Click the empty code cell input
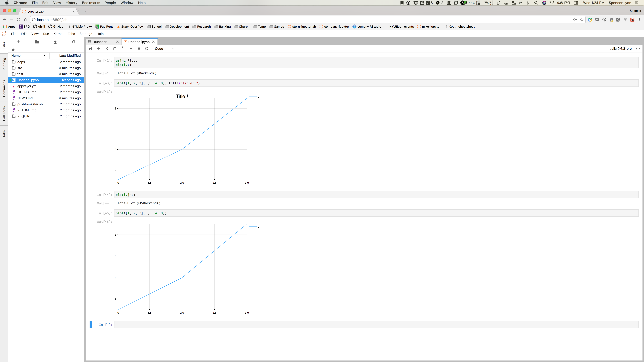Viewport: 644px width, 362px height. click(x=376, y=325)
